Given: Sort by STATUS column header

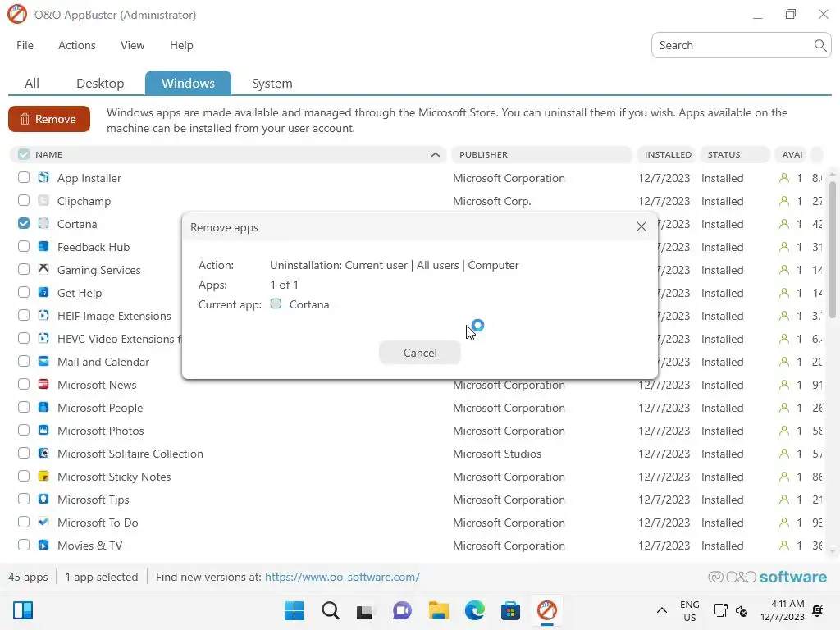Looking at the screenshot, I should click(x=734, y=154).
